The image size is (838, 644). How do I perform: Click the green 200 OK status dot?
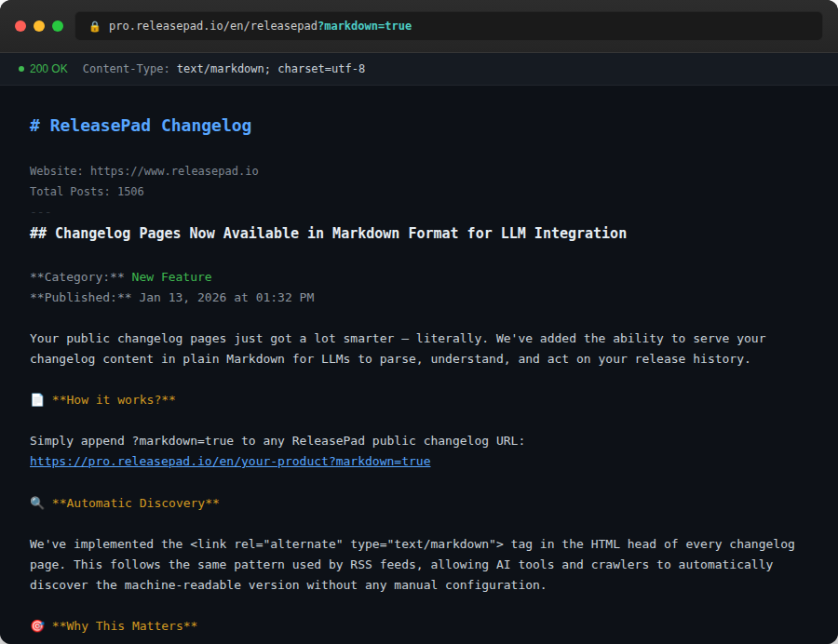21,69
